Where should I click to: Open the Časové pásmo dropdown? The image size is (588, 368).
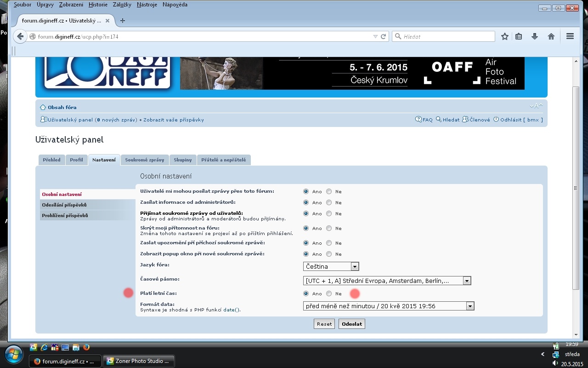point(467,281)
